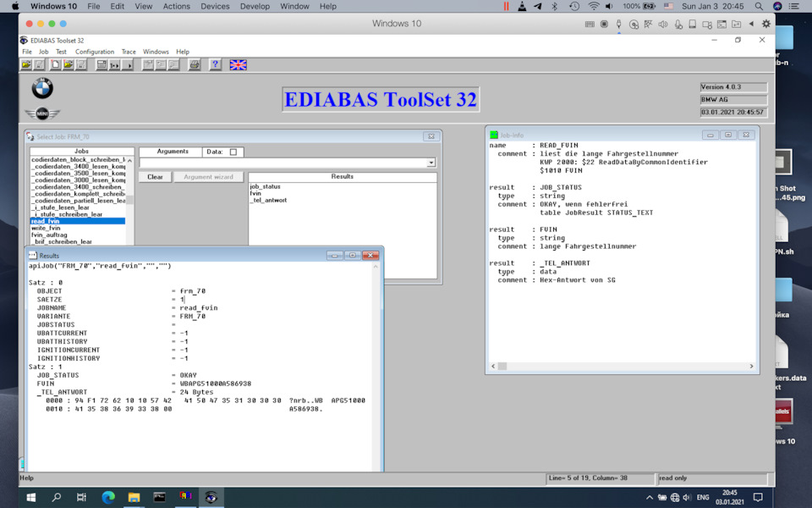Open the Test menu

pos(61,52)
